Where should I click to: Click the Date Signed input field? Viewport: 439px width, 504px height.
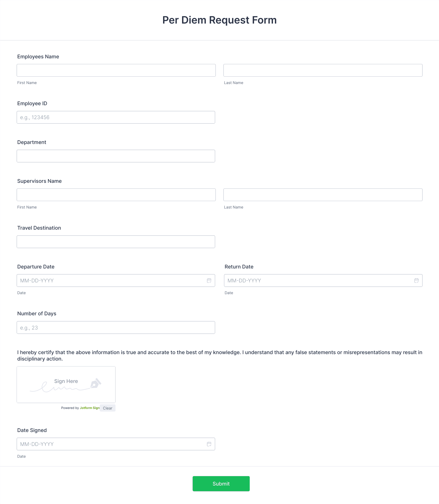116,444
